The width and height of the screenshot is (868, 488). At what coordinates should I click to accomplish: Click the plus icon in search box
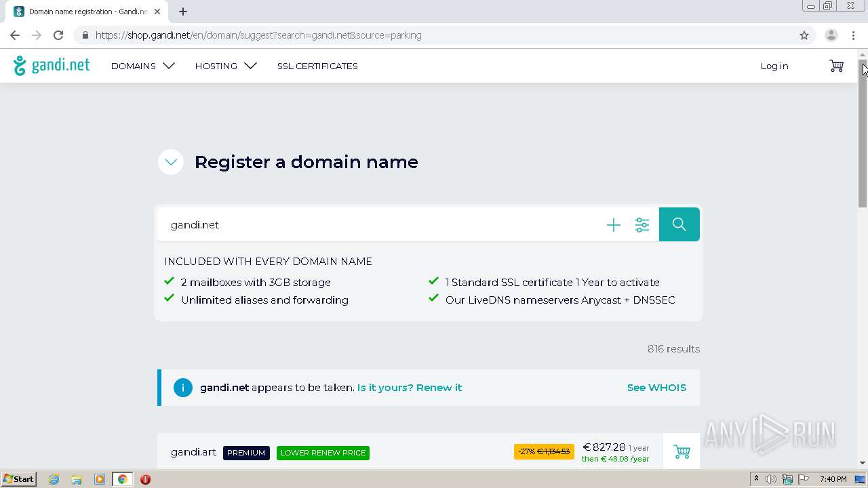tap(613, 225)
